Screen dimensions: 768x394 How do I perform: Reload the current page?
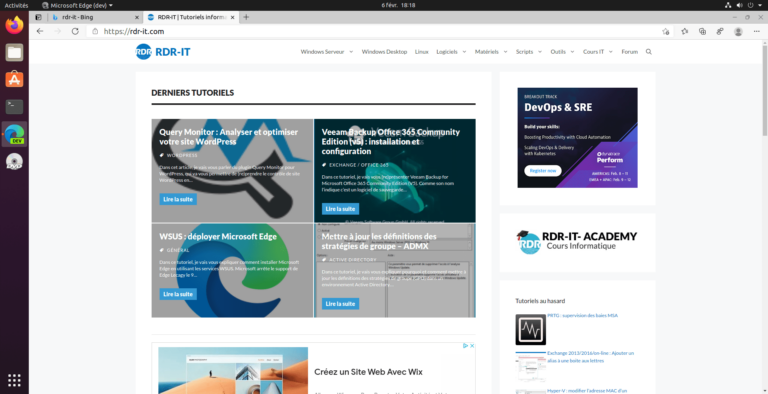(x=75, y=31)
